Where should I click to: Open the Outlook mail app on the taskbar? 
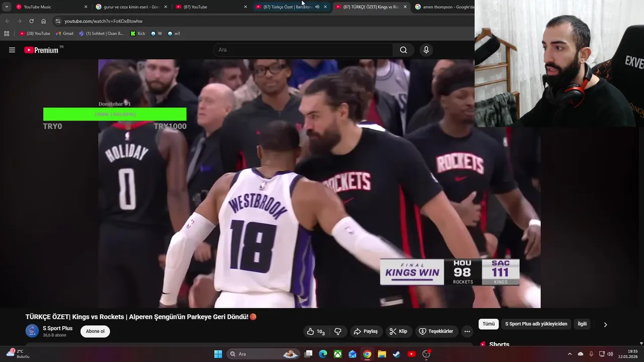tap(353, 354)
